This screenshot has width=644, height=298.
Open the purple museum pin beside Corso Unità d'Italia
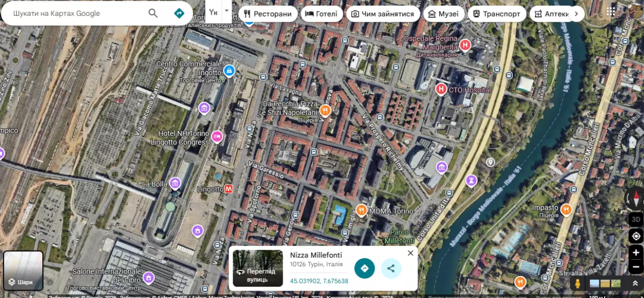(441, 168)
